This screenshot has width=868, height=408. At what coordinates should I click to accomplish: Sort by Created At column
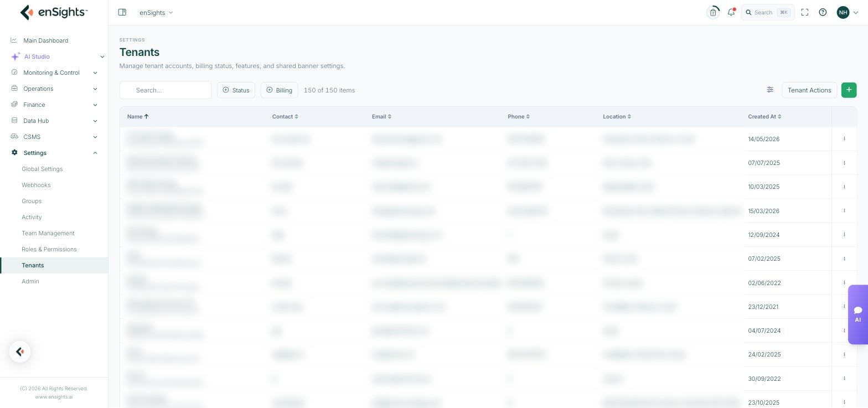pos(764,116)
